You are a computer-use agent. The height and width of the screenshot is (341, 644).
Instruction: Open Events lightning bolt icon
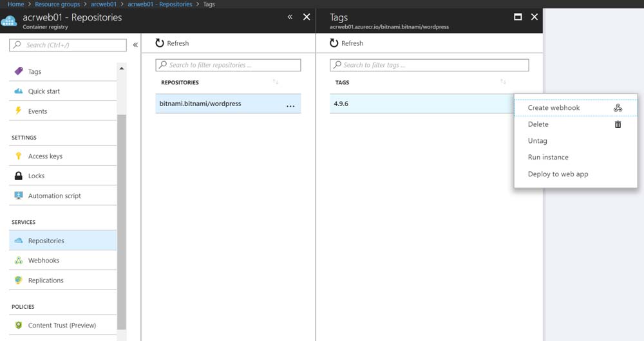coord(19,111)
